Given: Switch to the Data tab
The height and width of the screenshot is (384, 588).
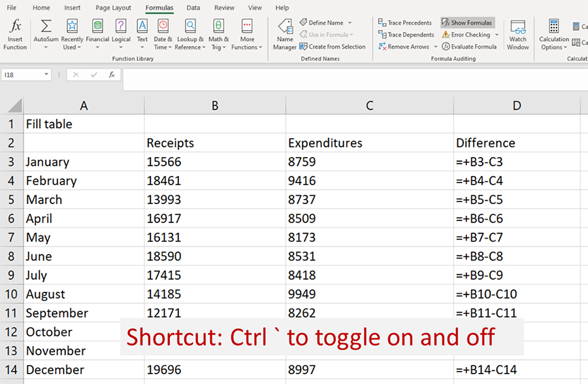Looking at the screenshot, I should tap(193, 8).
